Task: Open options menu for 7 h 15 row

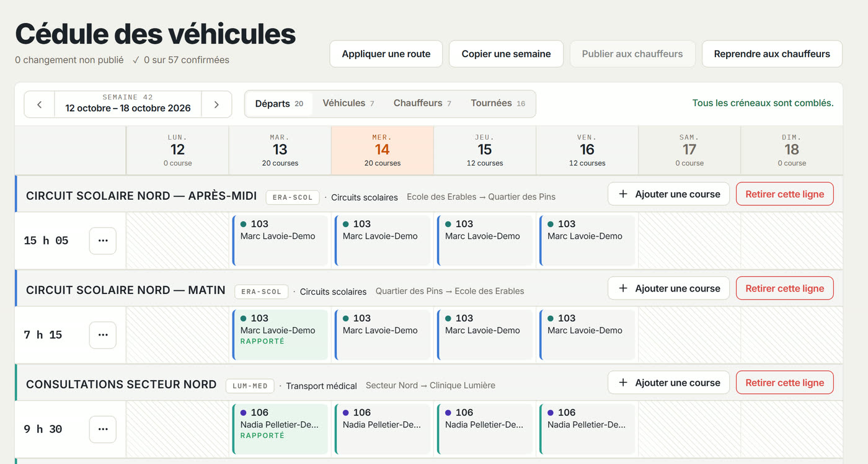Action: point(103,335)
